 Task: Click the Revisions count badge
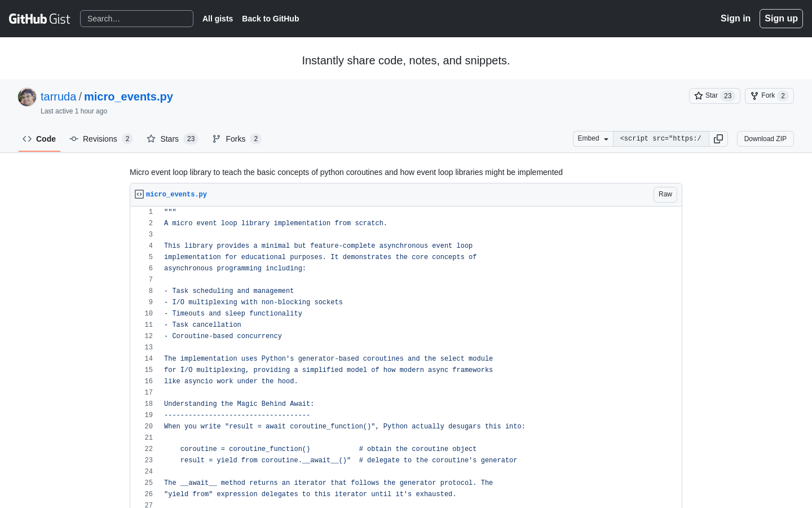127,139
